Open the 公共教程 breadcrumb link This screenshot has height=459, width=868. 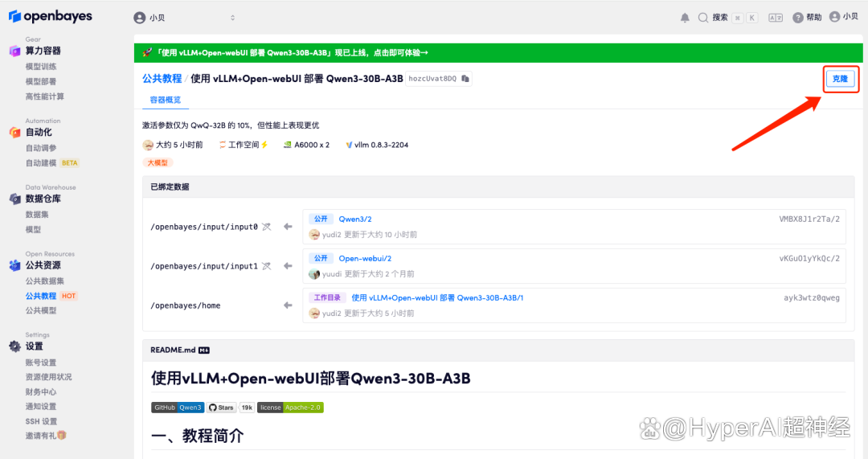coord(162,79)
